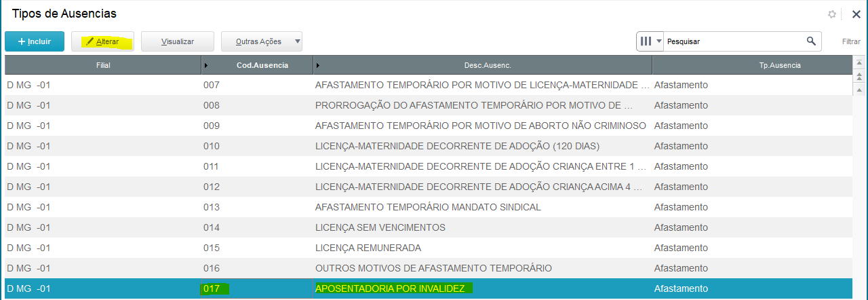Viewport: 868px width, 300px height.
Task: Sort by the Desc.Ausenc. column header
Action: [x=482, y=65]
